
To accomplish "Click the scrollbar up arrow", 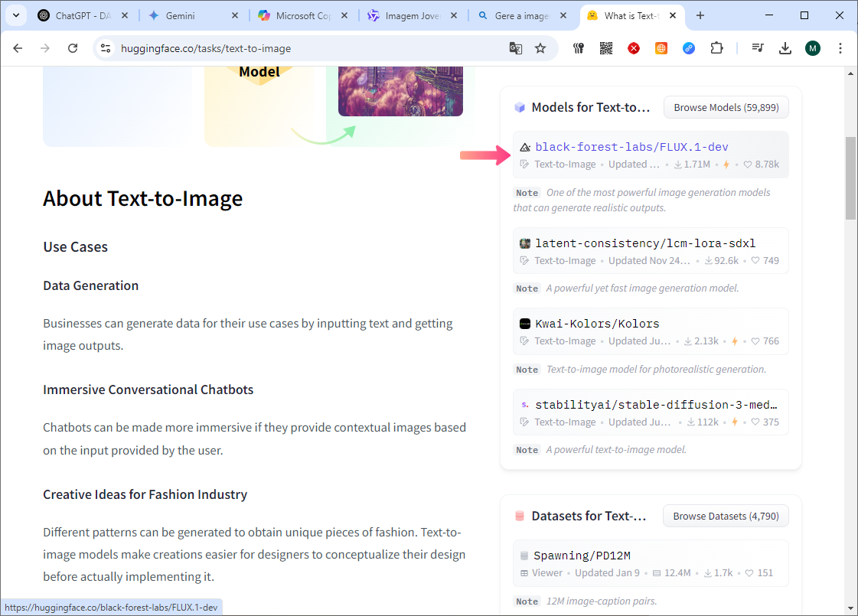I will click(850, 73).
